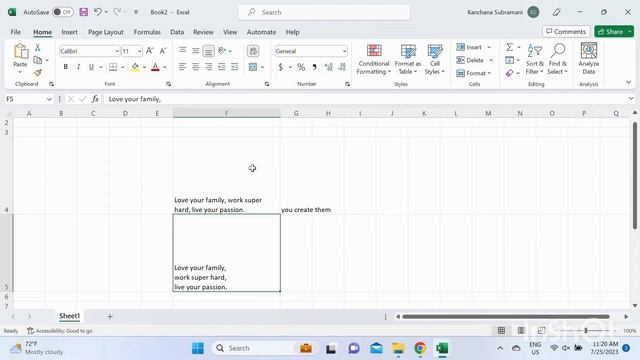Click the Insert Function fx icon
Image resolution: width=640 pixels, height=360 pixels.
[95, 99]
